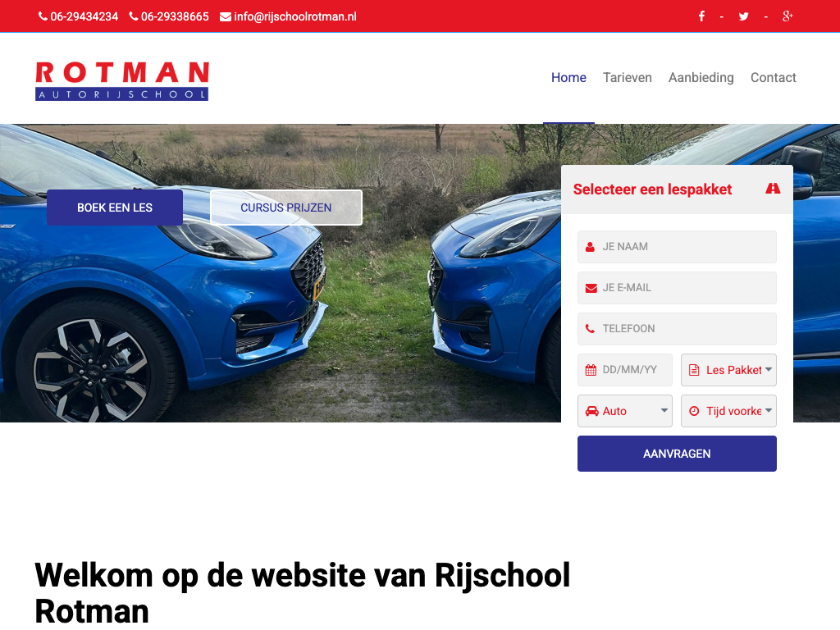Click the BOEK EEN LES button
Image resolution: width=840 pixels, height=630 pixels.
(115, 208)
